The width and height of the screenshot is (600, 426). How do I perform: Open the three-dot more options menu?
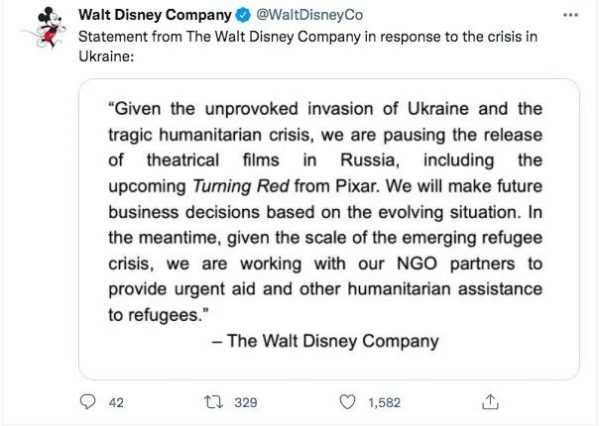point(571,15)
